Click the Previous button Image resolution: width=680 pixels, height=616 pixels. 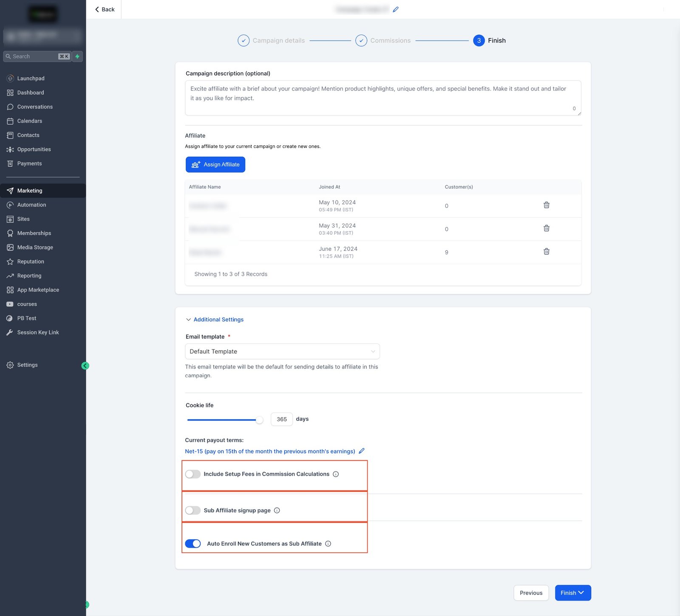pyautogui.click(x=531, y=593)
